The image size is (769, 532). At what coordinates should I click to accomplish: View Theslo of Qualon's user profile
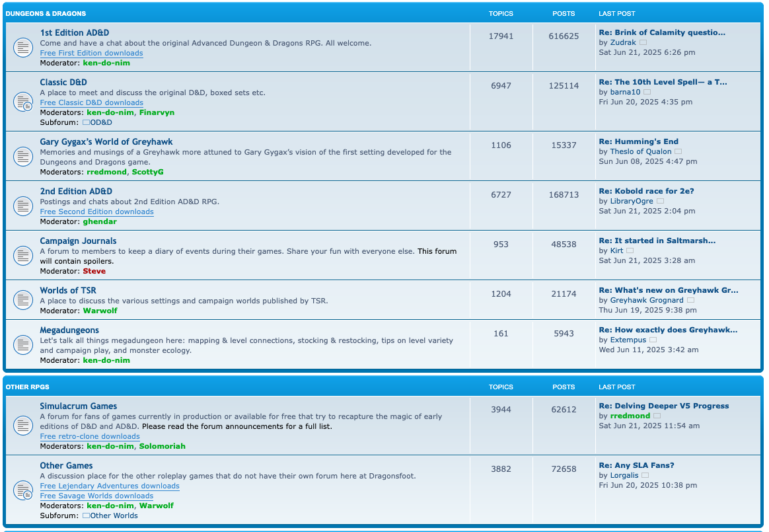coord(641,151)
